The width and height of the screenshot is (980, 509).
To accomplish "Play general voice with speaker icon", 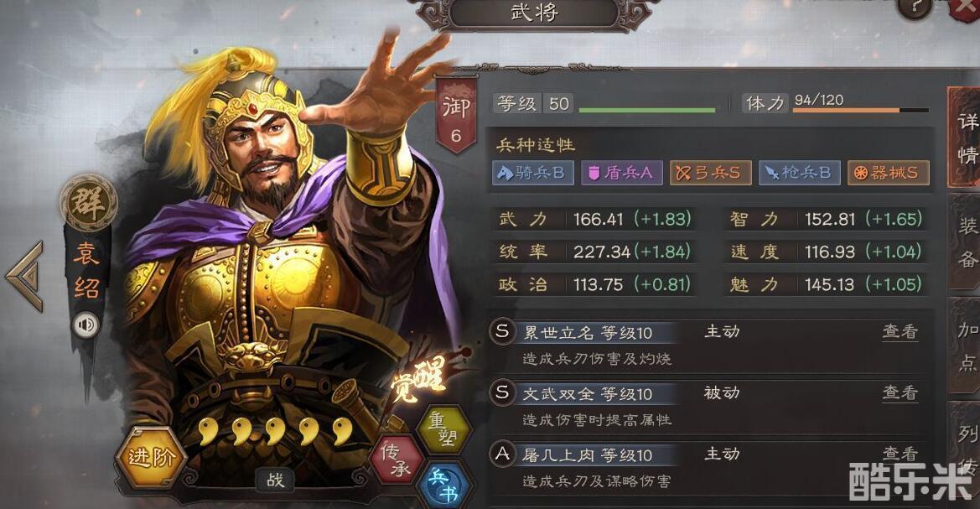I will click(86, 325).
